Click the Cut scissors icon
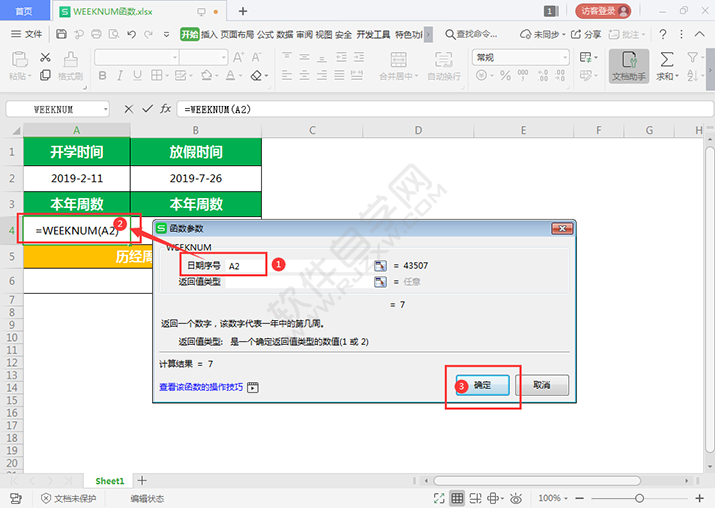 (45, 57)
